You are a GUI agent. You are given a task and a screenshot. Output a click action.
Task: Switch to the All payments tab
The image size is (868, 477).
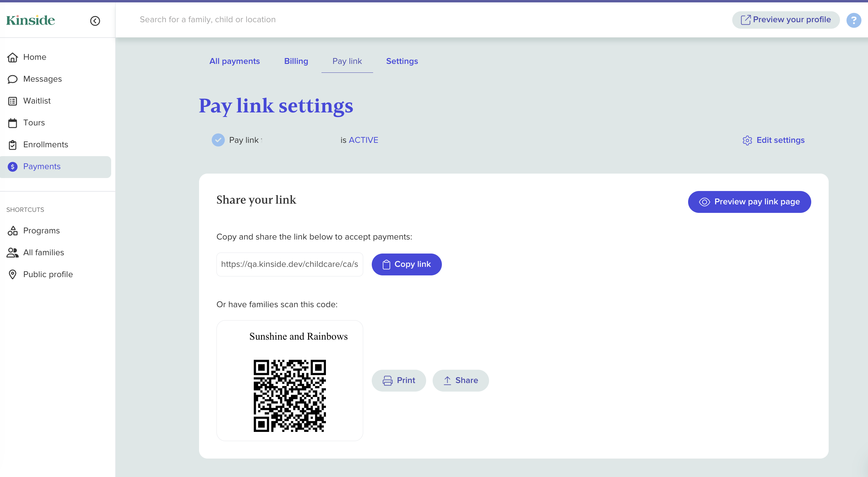coord(235,61)
